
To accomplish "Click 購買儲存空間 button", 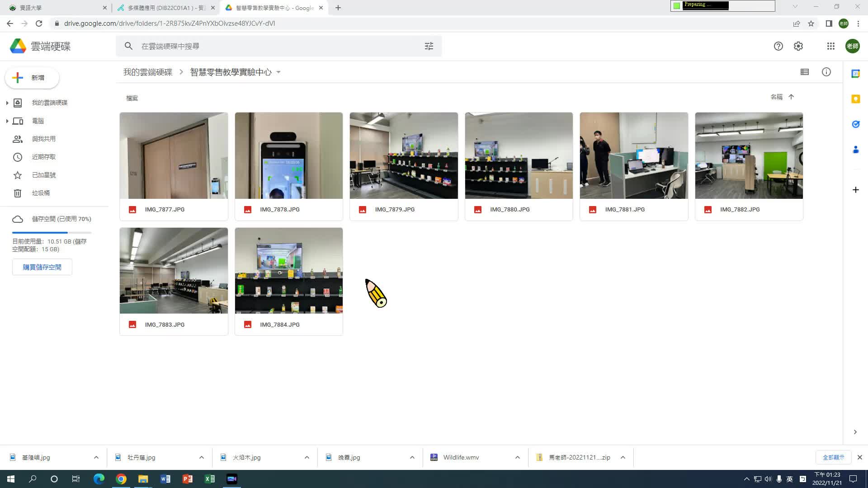I will point(42,267).
